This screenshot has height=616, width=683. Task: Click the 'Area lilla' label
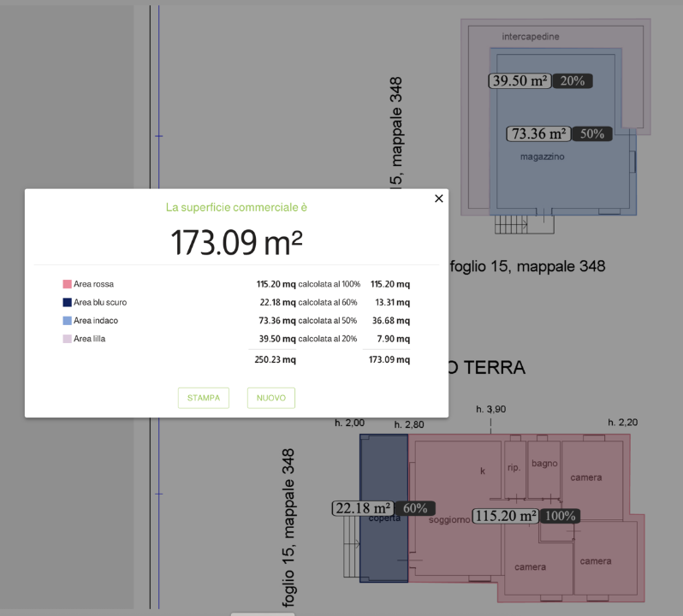tap(89, 339)
